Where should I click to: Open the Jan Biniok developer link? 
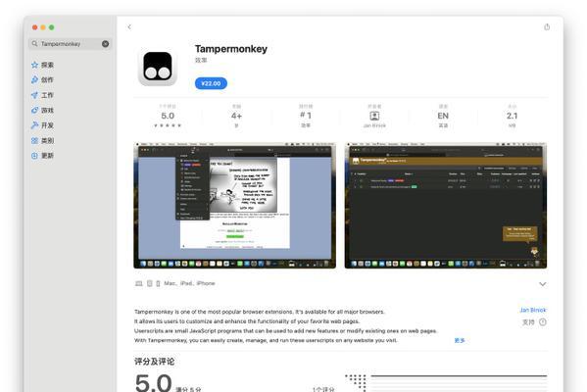(x=533, y=310)
